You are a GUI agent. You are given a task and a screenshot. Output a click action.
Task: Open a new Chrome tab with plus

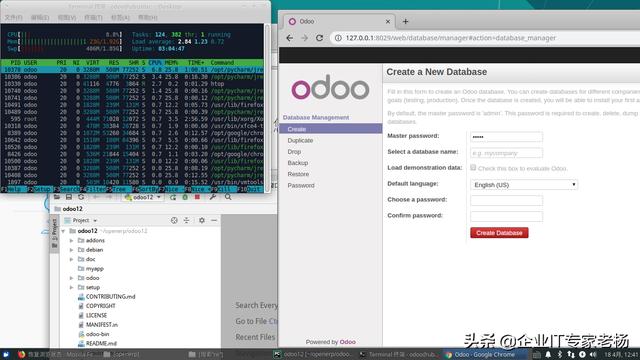click(x=405, y=22)
